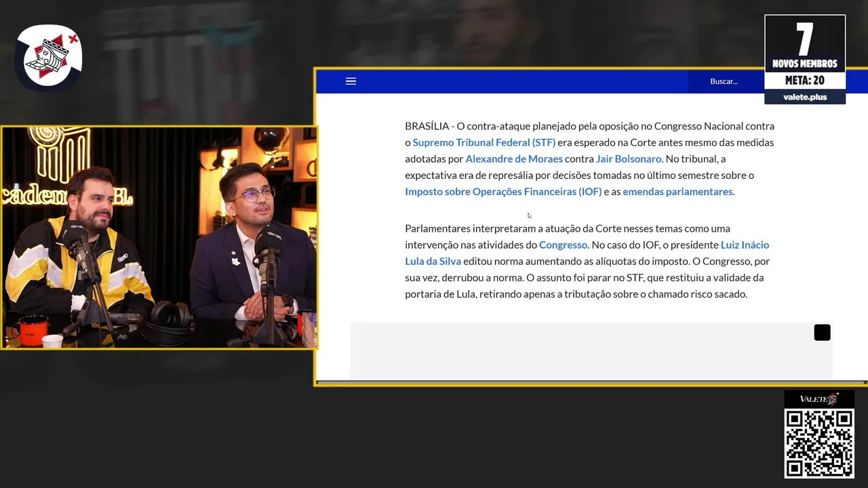
Task: Open the emendas parlamentares link
Action: pos(679,191)
